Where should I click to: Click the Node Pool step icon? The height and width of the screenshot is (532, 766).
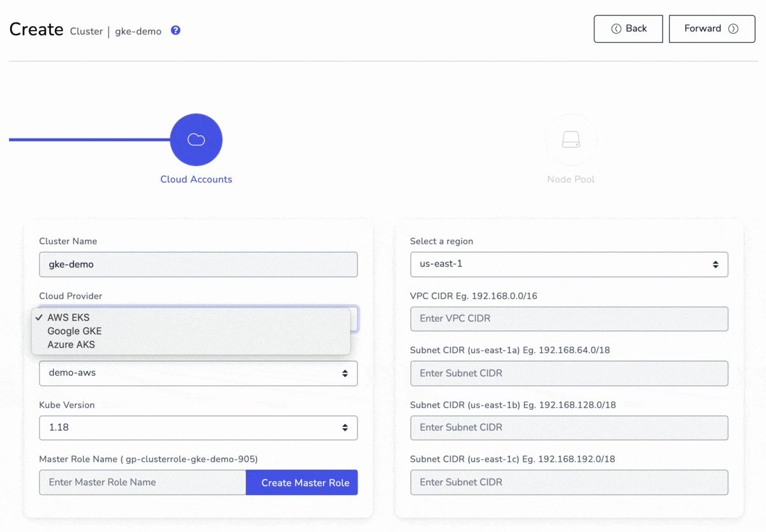[571, 140]
